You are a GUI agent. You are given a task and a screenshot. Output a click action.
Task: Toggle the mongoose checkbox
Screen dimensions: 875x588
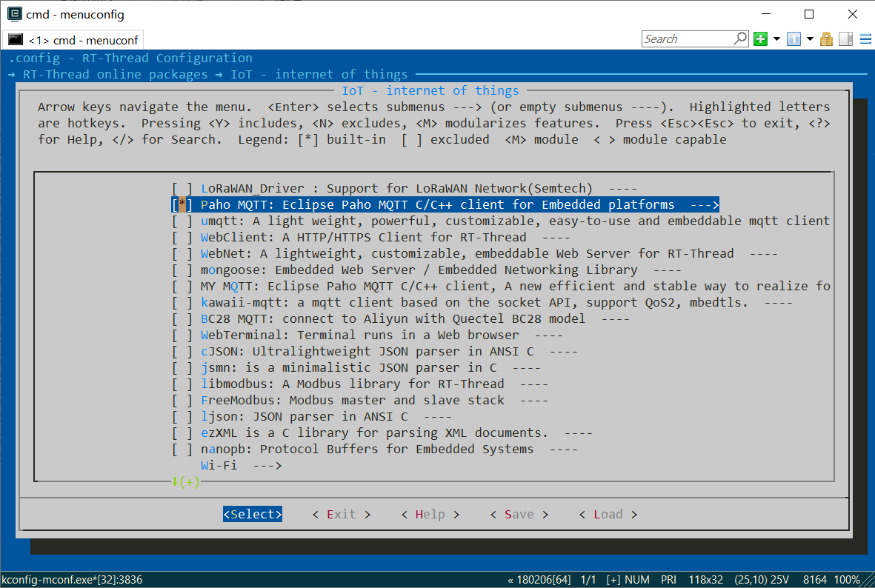tap(182, 270)
